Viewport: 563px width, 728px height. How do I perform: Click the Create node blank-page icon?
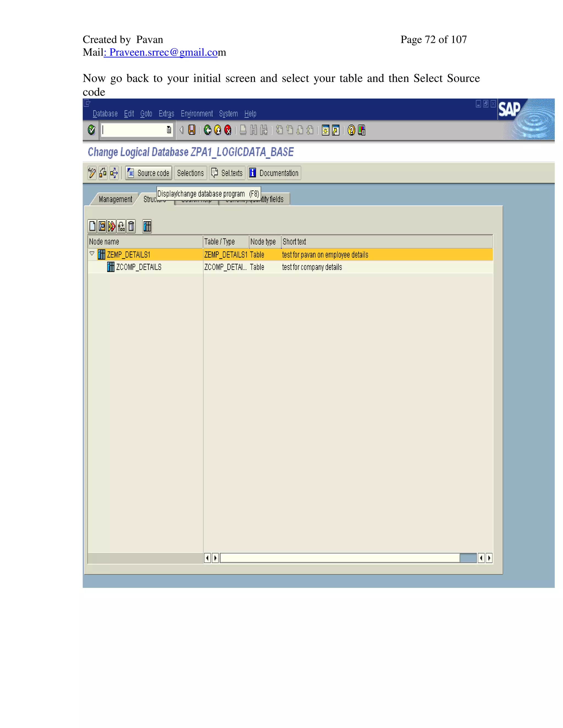coord(92,226)
